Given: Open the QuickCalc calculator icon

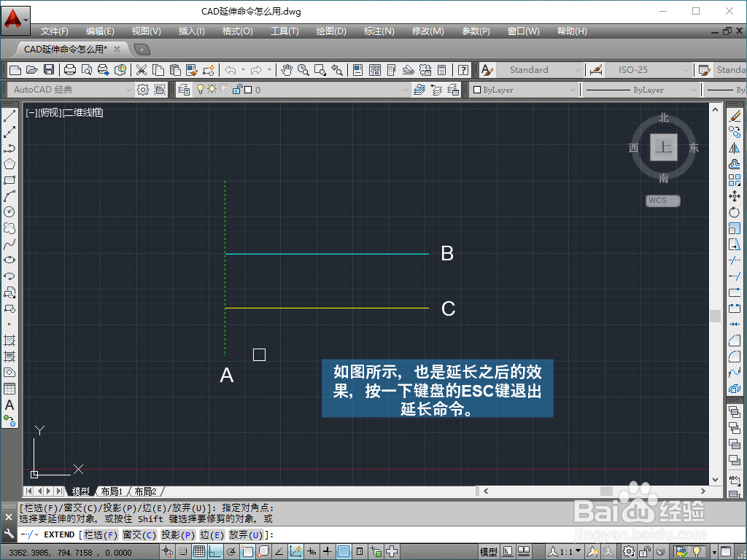Looking at the screenshot, I should pyautogui.click(x=441, y=70).
